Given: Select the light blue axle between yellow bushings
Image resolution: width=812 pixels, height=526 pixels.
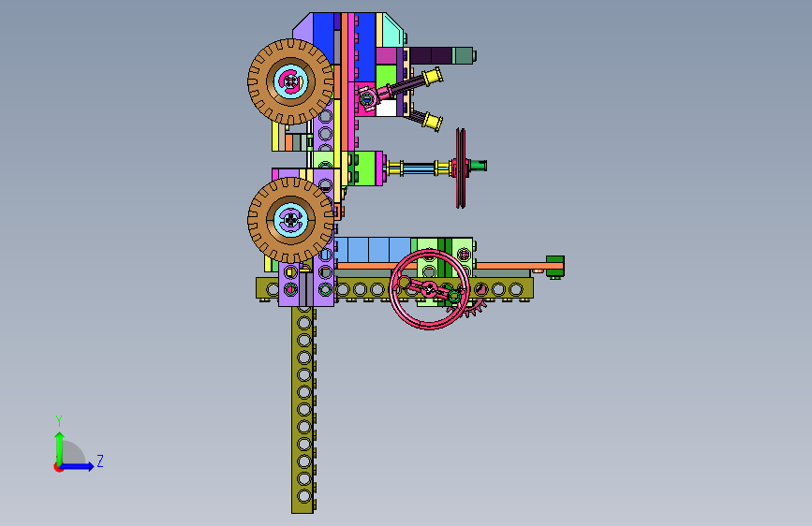Looking at the screenshot, I should pyautogui.click(x=419, y=168).
